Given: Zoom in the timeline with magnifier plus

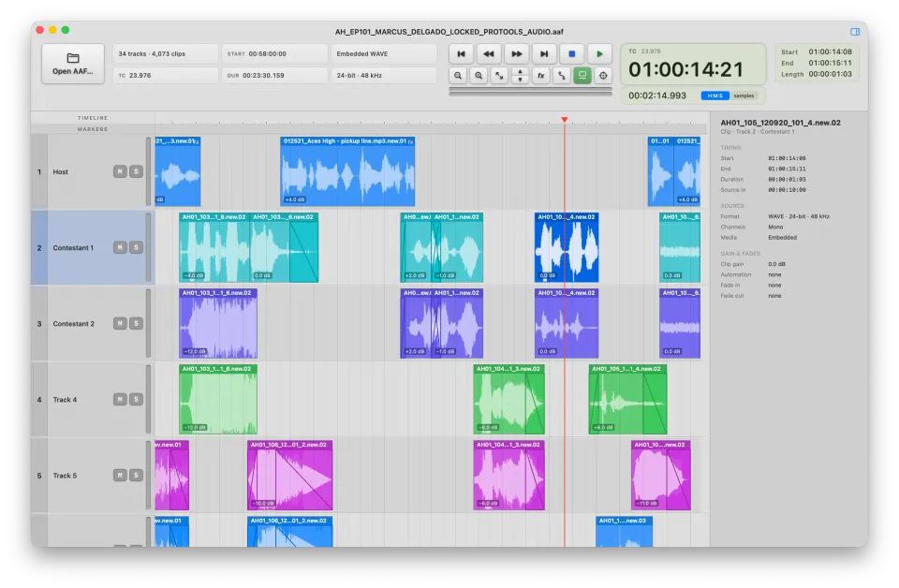Looking at the screenshot, I should point(479,76).
